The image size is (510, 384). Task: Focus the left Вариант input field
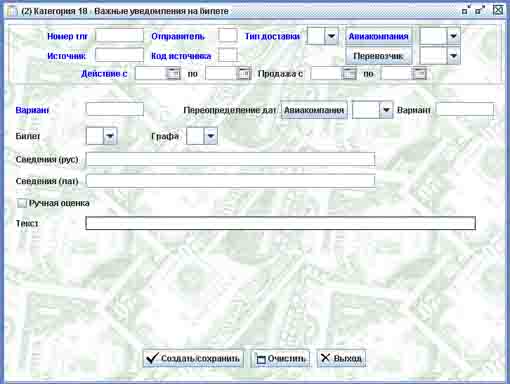pos(115,109)
